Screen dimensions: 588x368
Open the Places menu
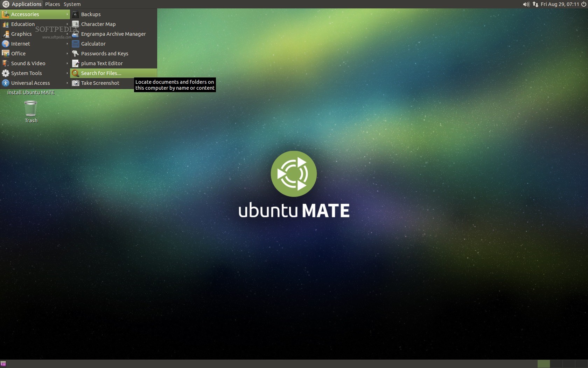pos(52,4)
